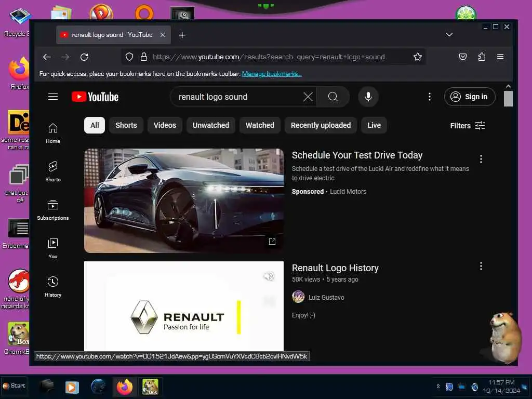
Task: Open the YouTube hamburger guide menu
Action: tap(53, 97)
